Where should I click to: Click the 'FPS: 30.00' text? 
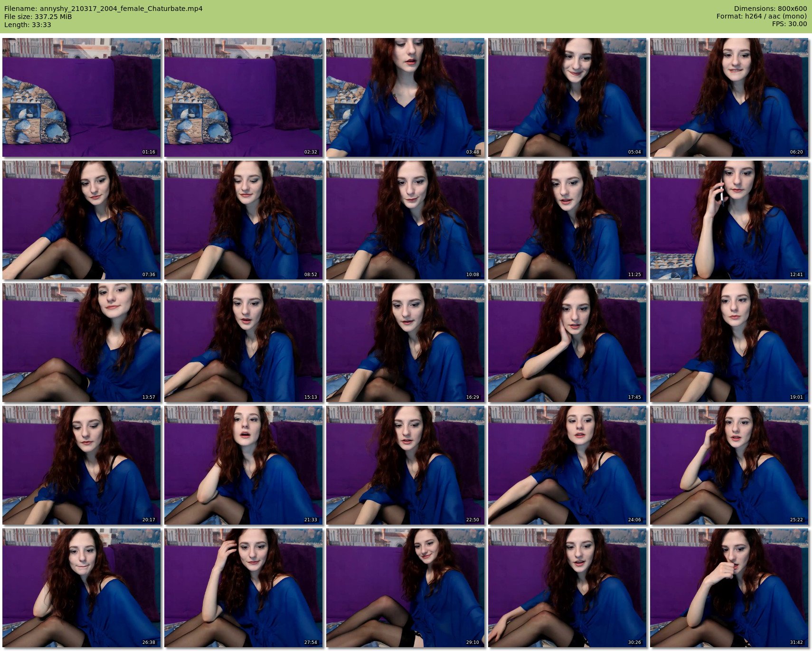[789, 24]
